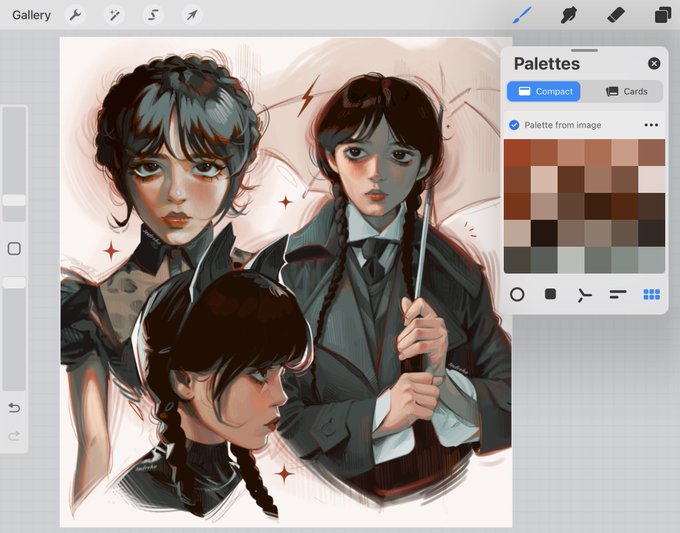The height and width of the screenshot is (533, 680).
Task: Pick the palest pink swatch ending second row
Action: pyautogui.click(x=651, y=179)
